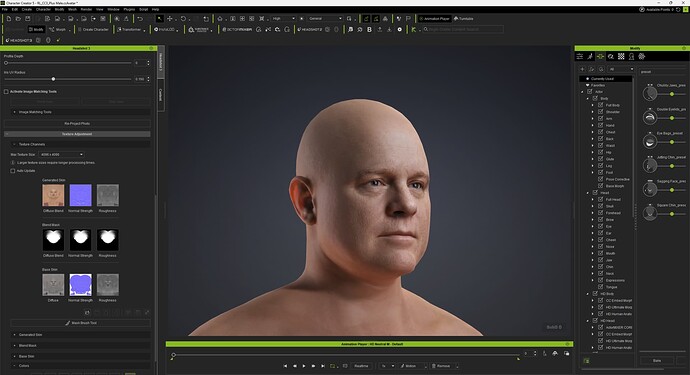This screenshot has width=690, height=375.
Task: Open the File menu
Action: click(4, 9)
